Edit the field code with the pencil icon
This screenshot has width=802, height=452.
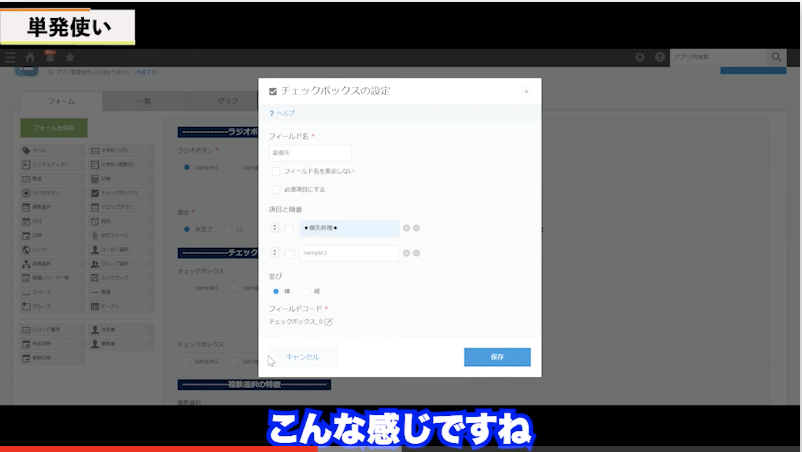click(328, 322)
